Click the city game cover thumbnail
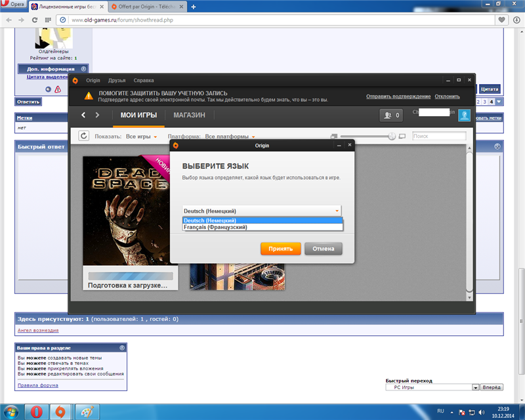 click(x=238, y=277)
